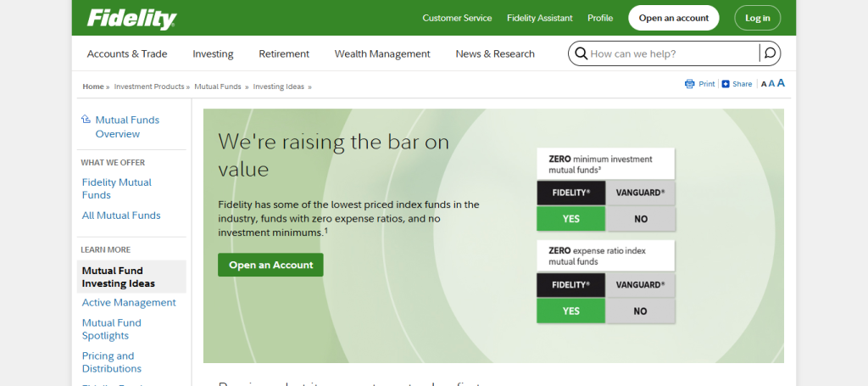Click the lowest priced index funds paragraph
The image size is (868, 386).
point(348,219)
